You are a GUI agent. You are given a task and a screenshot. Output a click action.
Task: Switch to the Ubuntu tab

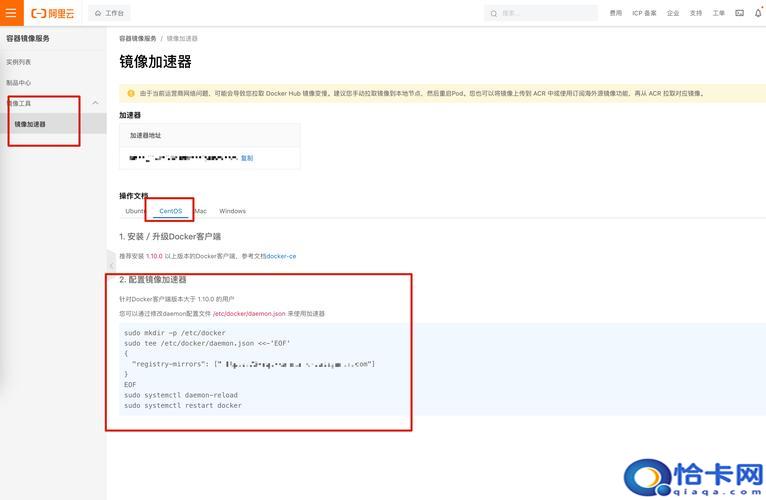[135, 211]
